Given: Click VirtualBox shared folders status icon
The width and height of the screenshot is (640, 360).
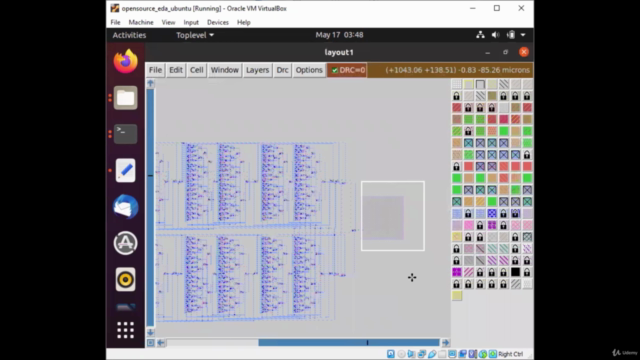Looking at the screenshot, I should (442, 354).
